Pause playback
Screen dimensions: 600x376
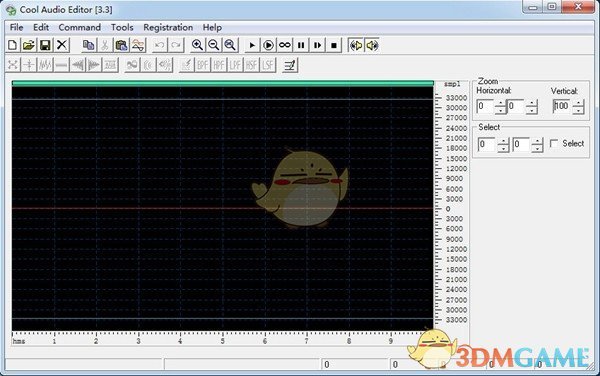(301, 45)
